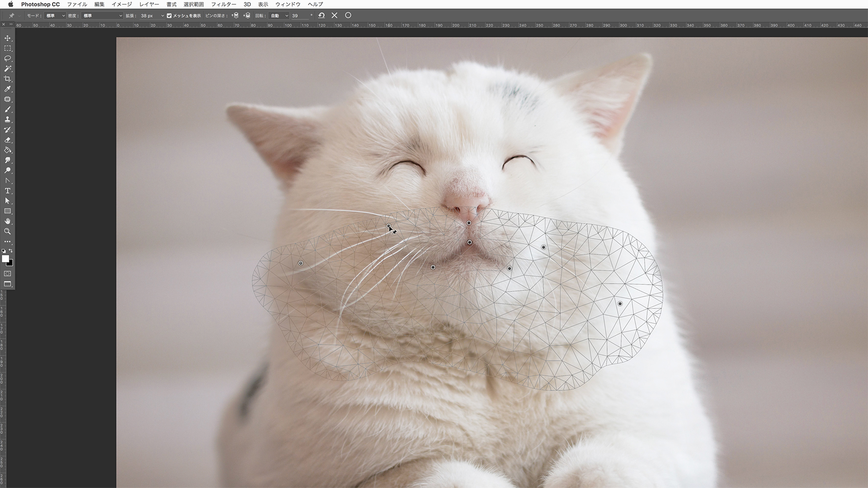Click the rotation angle field showing 39
Image resolution: width=868 pixels, height=488 pixels.
coord(300,16)
